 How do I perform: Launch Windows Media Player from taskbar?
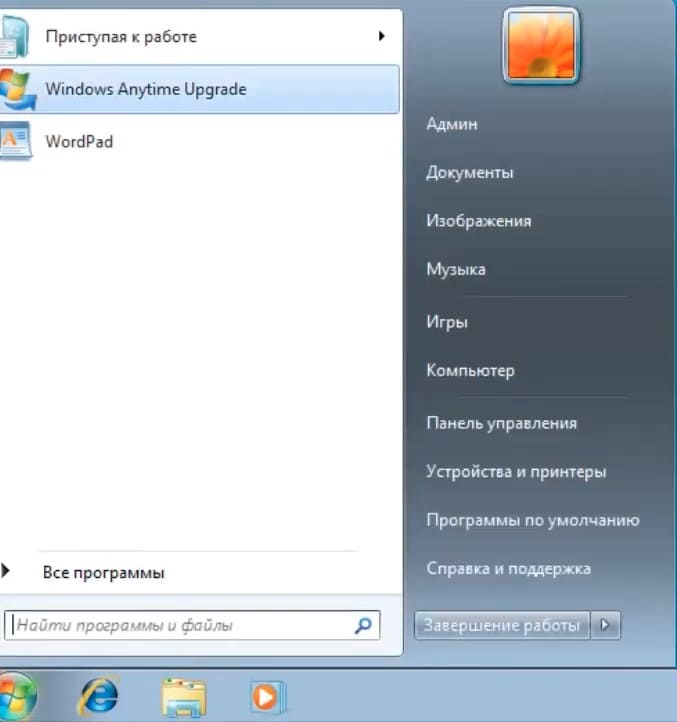[x=267, y=696]
